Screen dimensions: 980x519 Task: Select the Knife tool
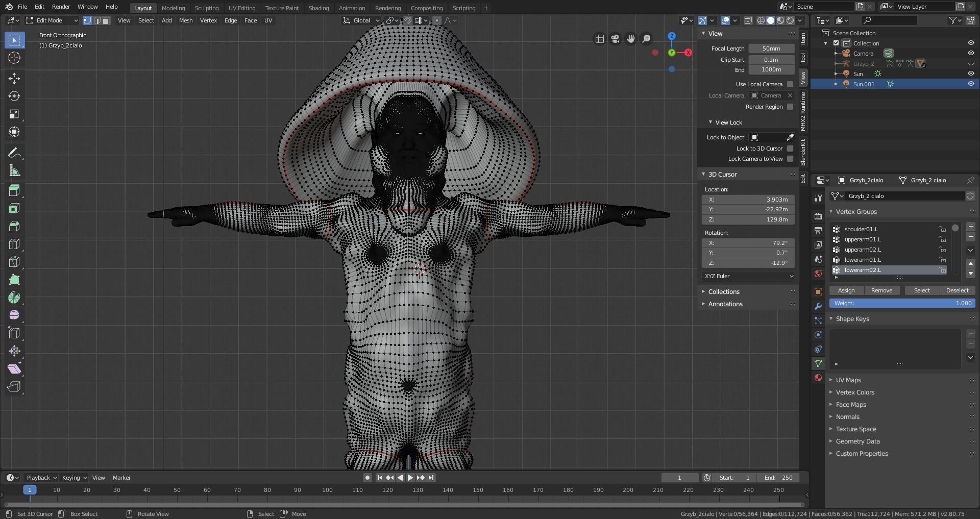14,262
